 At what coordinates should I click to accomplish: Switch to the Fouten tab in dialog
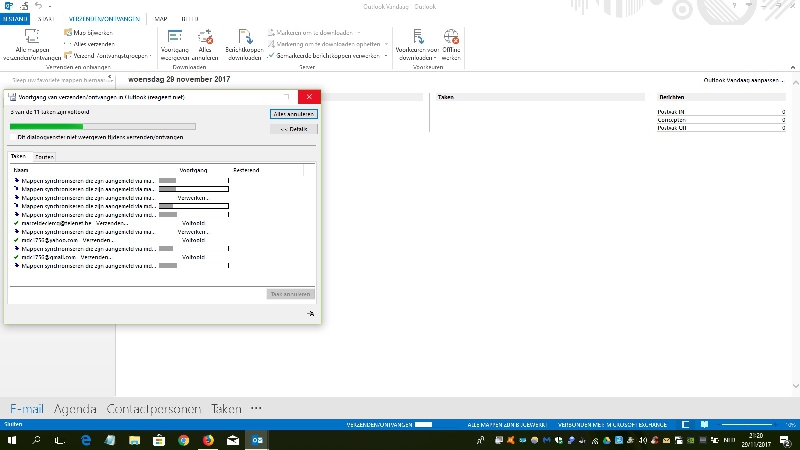point(44,157)
